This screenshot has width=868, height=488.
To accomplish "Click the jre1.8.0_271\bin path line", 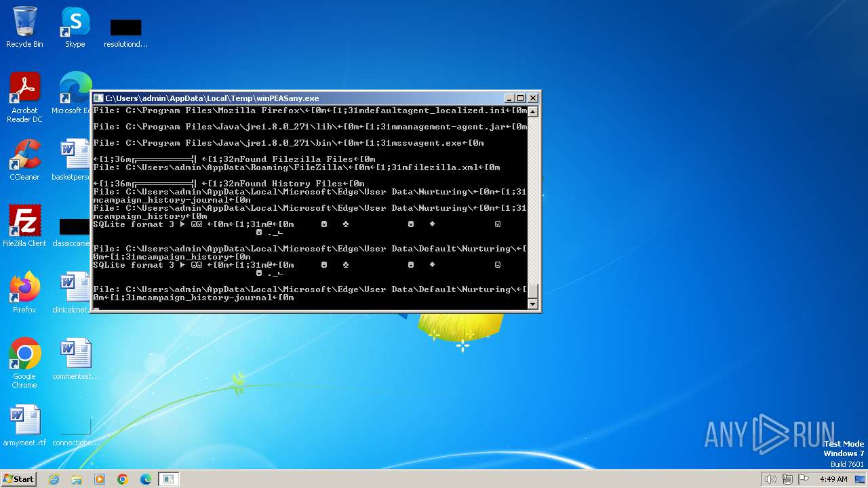I will pyautogui.click(x=288, y=143).
